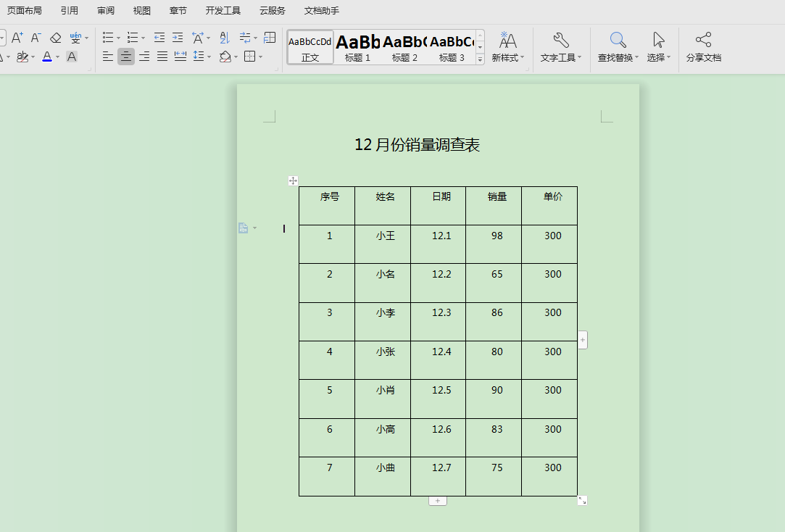Click the sort (排序) icon
The height and width of the screenshot is (532, 785).
[x=226, y=38]
